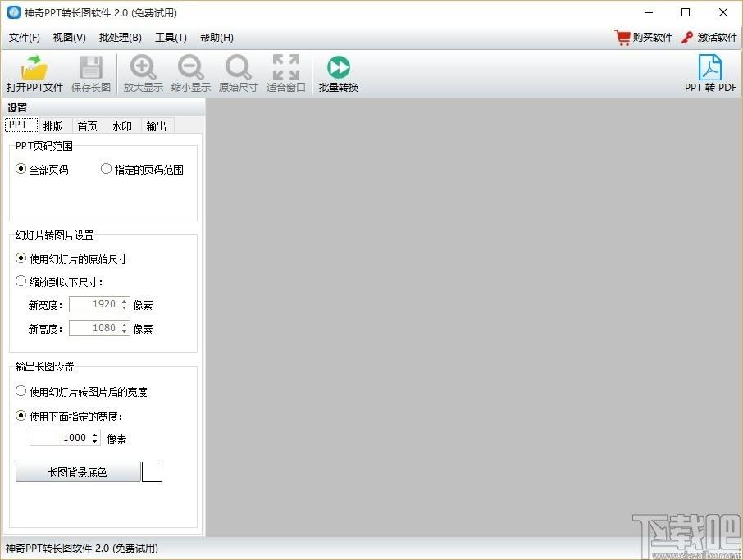This screenshot has width=743, height=560.
Task: Select 使用下面指定的宽度 radio
Action: point(21,416)
